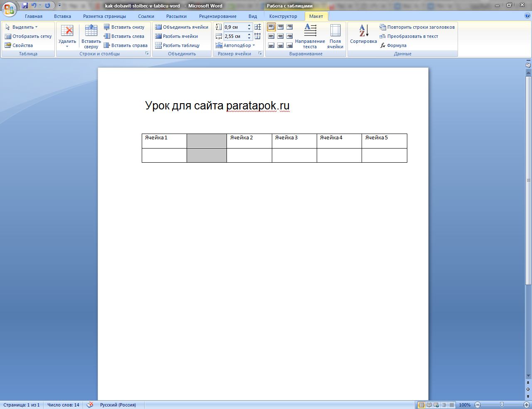Insert a Формула into the cell

[x=393, y=45]
